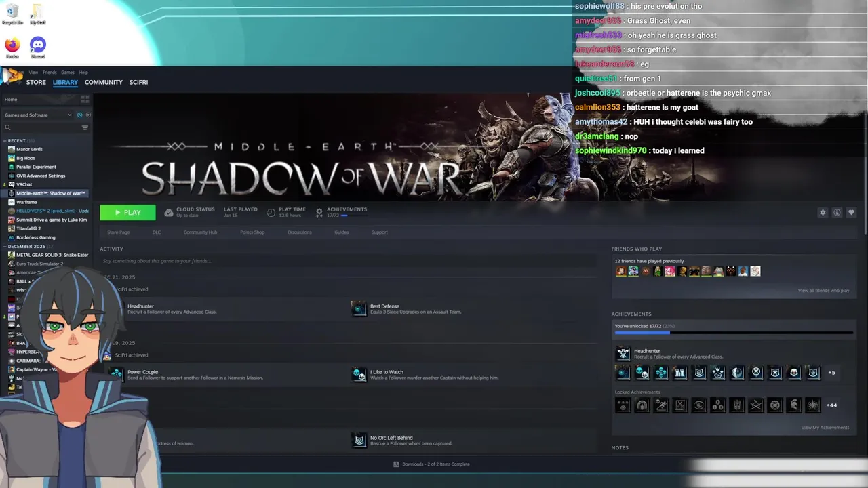
Task: Open View My Achievements link
Action: 825,428
